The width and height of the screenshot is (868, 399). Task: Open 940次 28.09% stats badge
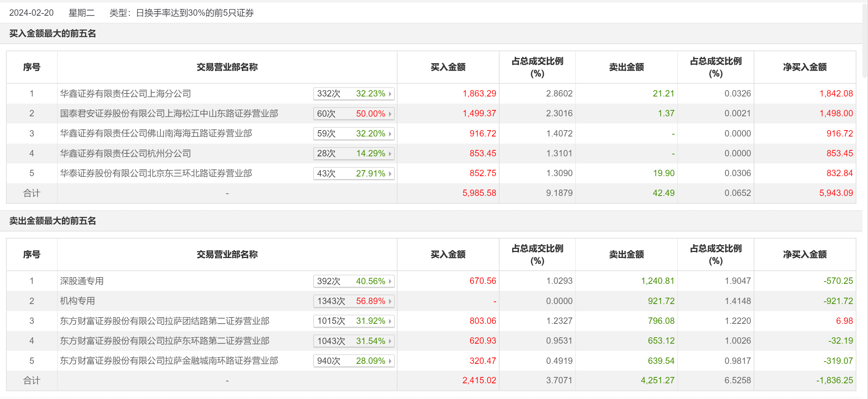point(354,361)
